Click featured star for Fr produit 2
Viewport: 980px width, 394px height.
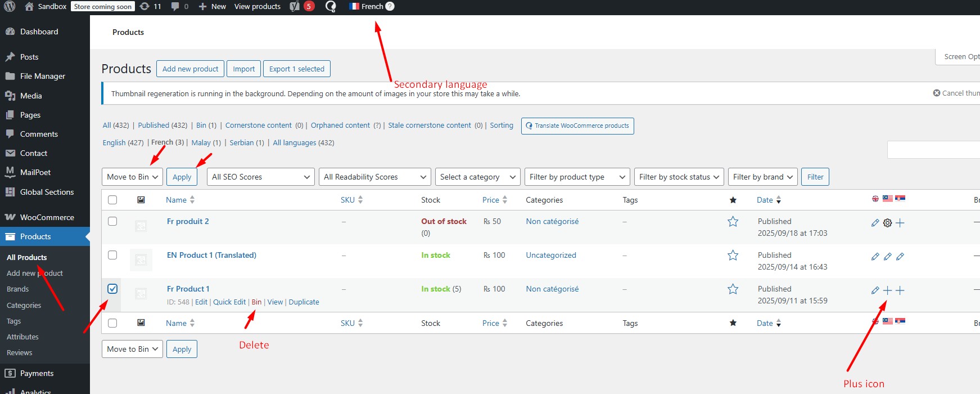[733, 222]
